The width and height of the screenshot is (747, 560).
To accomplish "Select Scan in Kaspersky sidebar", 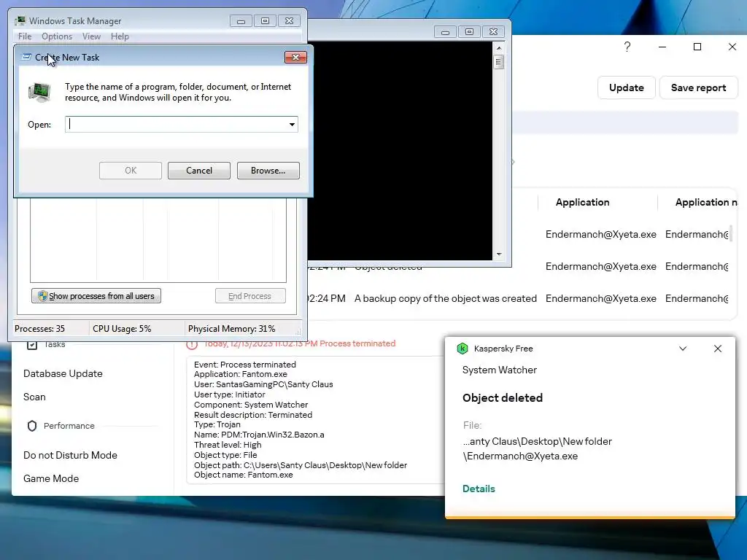I will (x=34, y=397).
